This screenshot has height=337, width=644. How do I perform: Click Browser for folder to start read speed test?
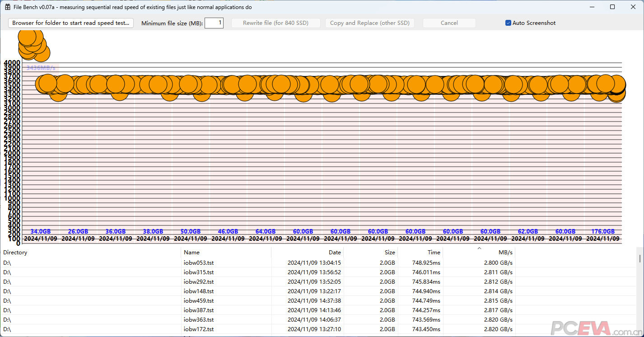tap(71, 23)
